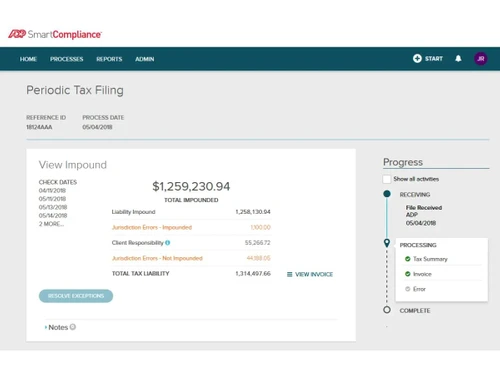Image resolution: width=500 pixels, height=375 pixels.
Task: Click the check date 05/11/2018
Action: [x=52, y=199]
